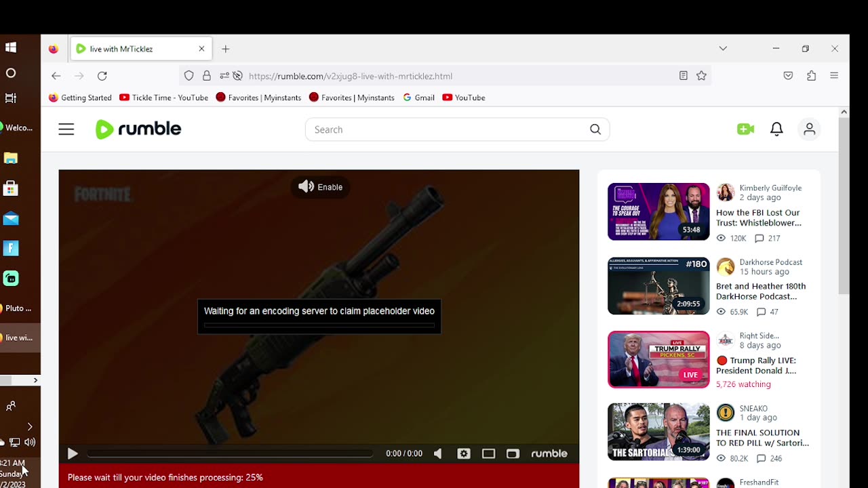Open Cortana circle on taskbar
This screenshot has height=488, width=868.
point(11,73)
